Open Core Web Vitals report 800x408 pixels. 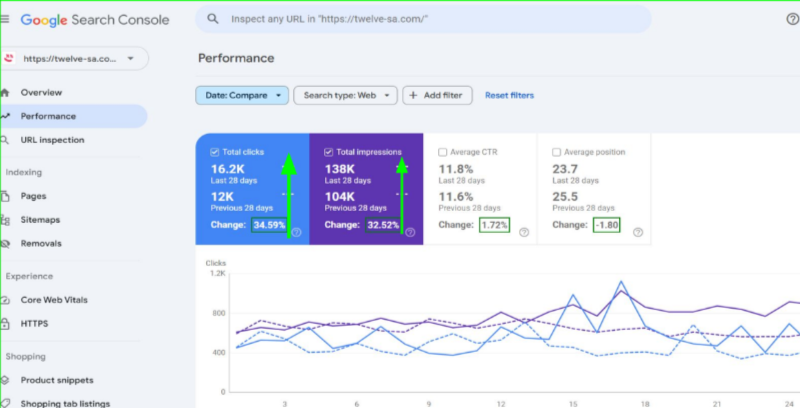point(54,300)
